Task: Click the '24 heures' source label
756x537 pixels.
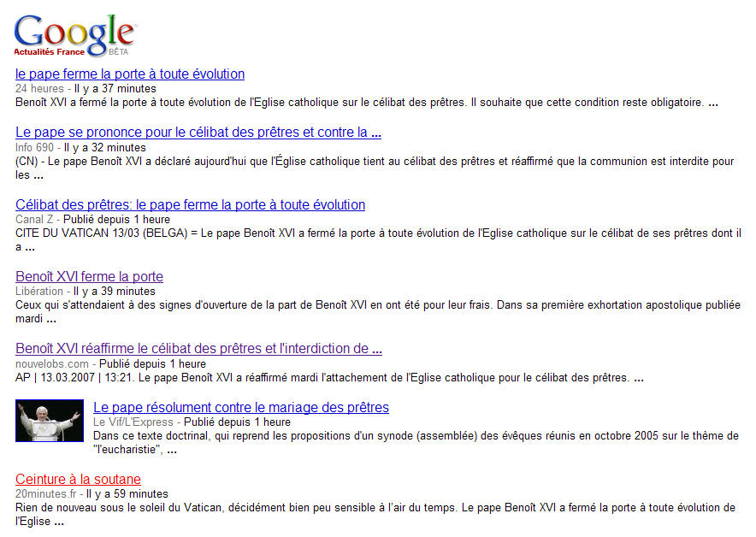Action: [x=39, y=89]
